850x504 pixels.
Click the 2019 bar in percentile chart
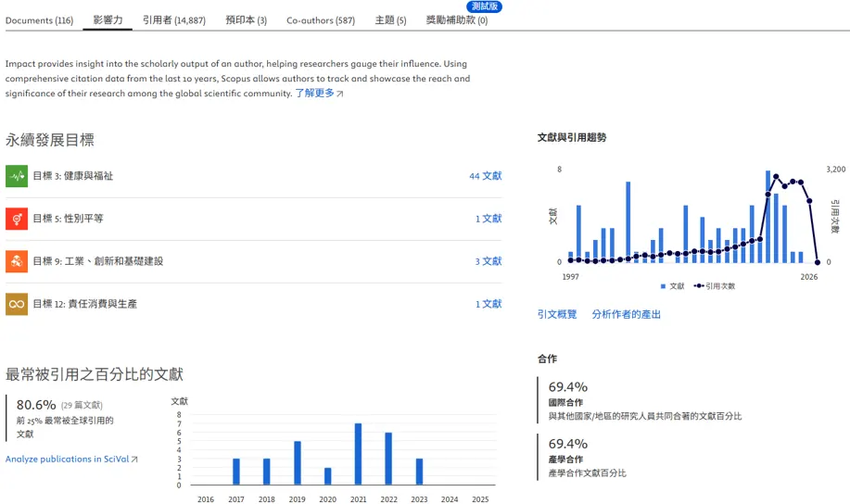click(x=297, y=463)
